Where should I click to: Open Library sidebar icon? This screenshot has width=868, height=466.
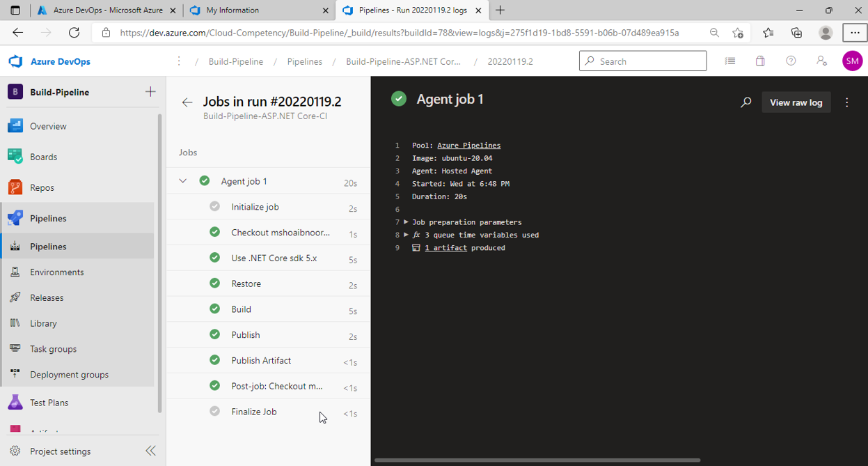[x=15, y=323]
